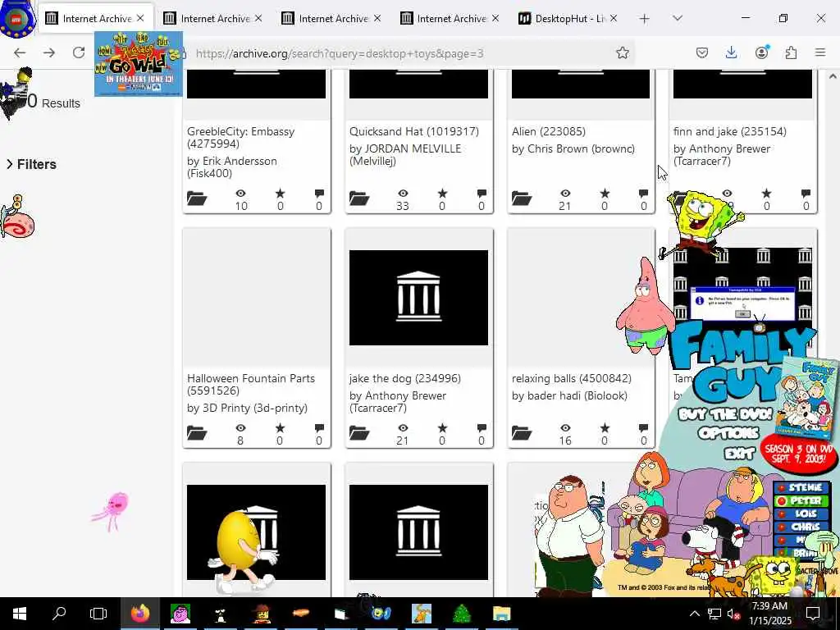Open Quicksand Hat (1019317) title link
Screen dimensions: 840x630
pyautogui.click(x=413, y=131)
